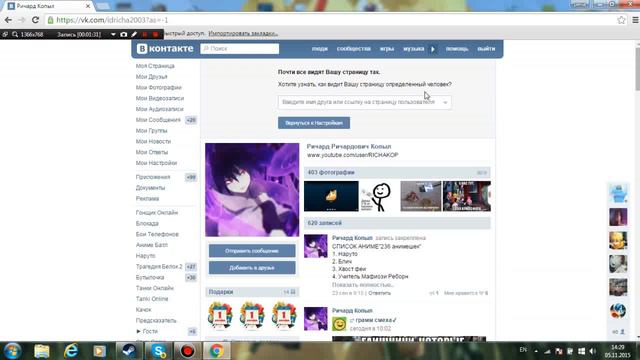Open the friend name dropdown arrow

pos(445,102)
